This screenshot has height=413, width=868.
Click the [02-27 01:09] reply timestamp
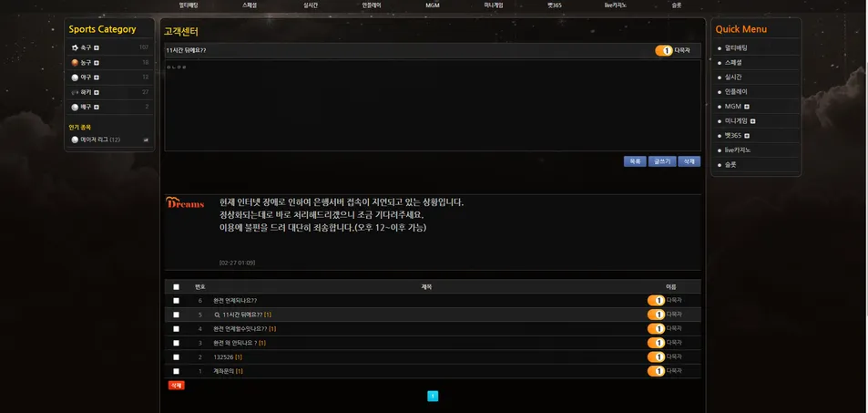click(x=237, y=263)
